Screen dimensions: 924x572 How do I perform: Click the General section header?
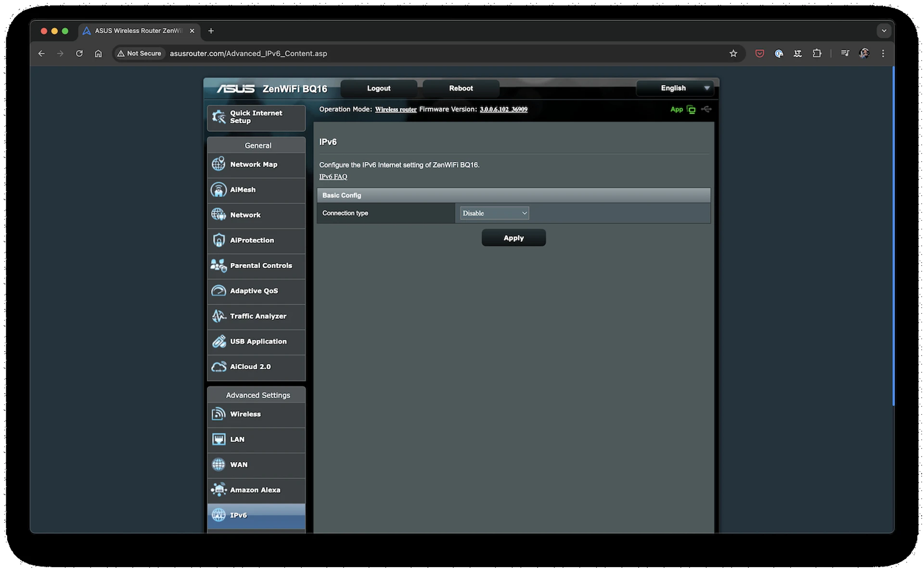[256, 145]
